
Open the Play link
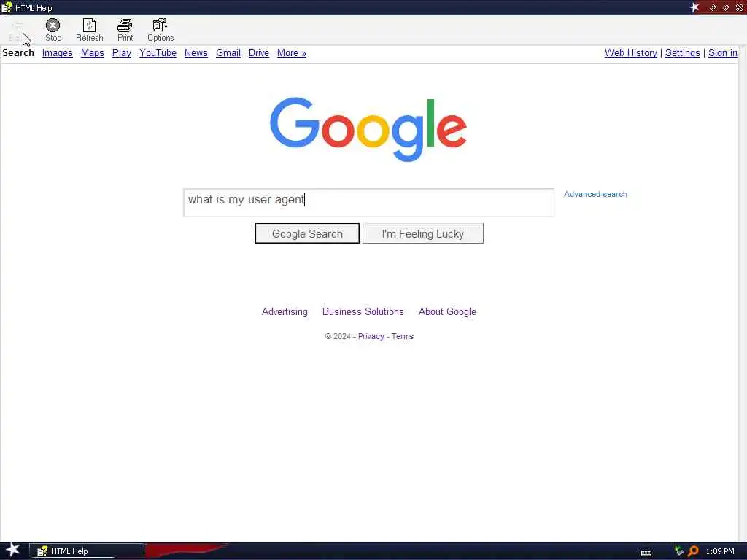click(x=122, y=52)
